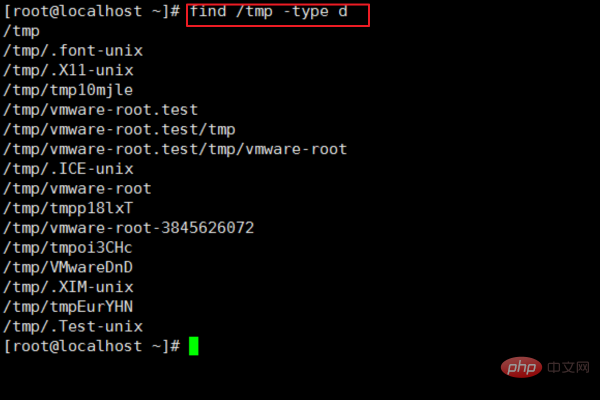600x400 pixels.
Task: Click the highlighted find /tmp -type d command
Action: (x=277, y=13)
